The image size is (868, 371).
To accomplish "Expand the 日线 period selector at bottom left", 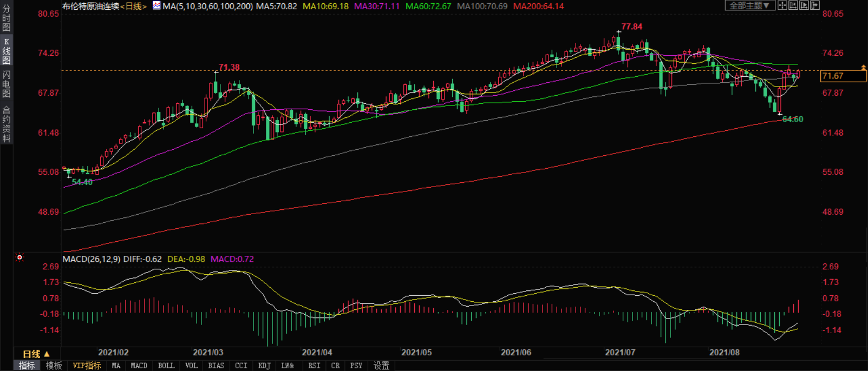I will 36,354.
